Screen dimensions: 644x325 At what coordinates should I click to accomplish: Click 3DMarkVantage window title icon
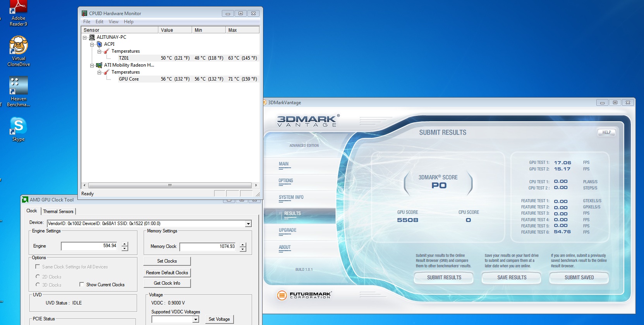tap(264, 103)
